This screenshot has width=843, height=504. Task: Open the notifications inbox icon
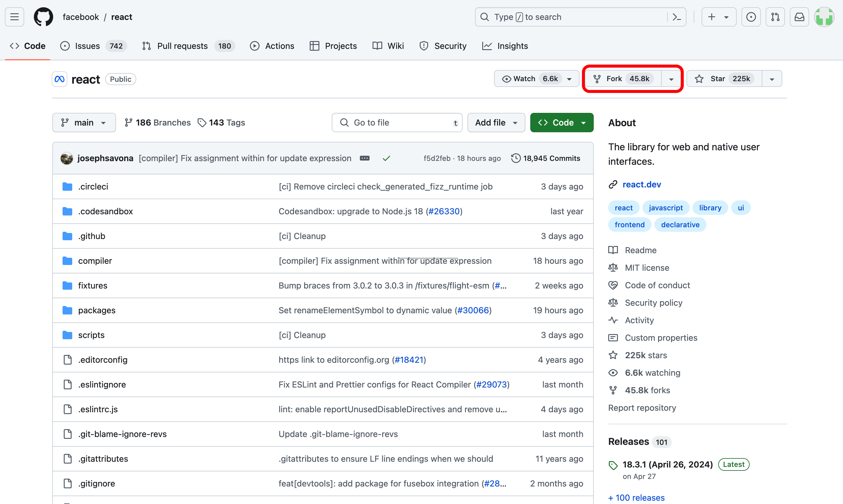[799, 17]
